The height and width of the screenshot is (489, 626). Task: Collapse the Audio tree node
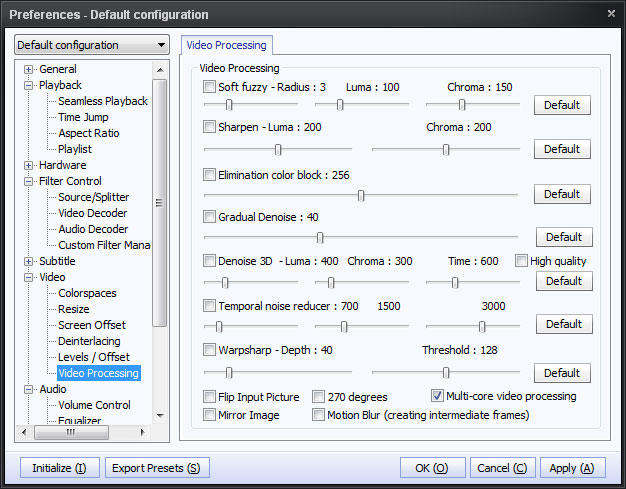[28, 389]
